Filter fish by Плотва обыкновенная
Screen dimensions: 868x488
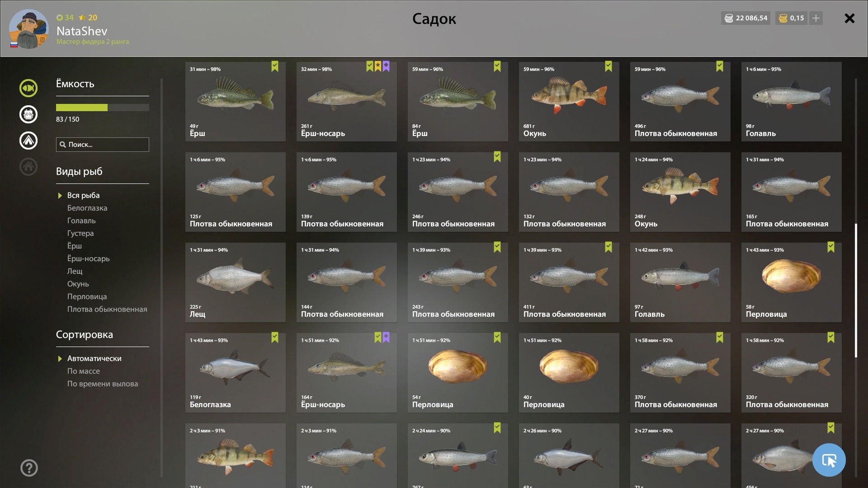tap(107, 309)
